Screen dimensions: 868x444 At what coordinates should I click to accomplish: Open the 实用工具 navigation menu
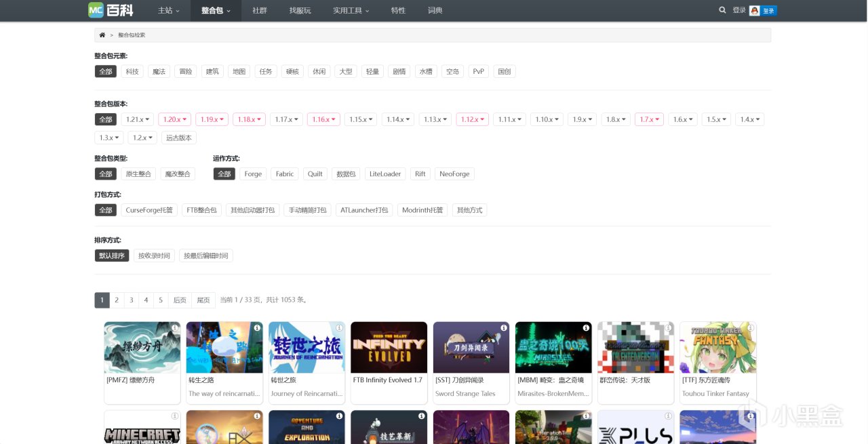point(351,10)
